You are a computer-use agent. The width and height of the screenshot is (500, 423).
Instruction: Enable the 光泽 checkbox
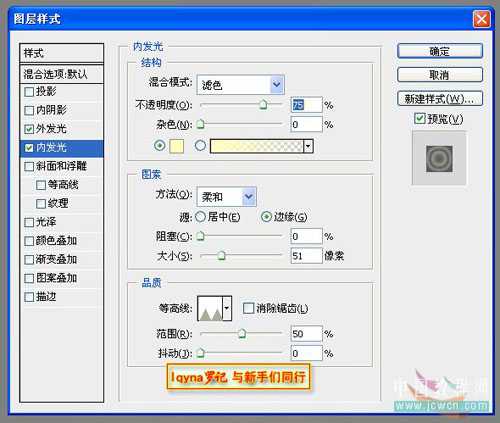29,222
